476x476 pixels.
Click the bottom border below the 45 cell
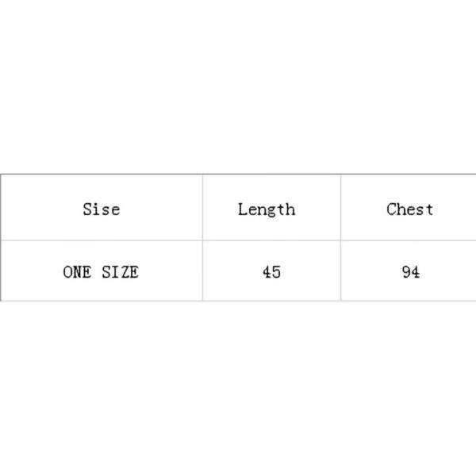pyautogui.click(x=271, y=301)
